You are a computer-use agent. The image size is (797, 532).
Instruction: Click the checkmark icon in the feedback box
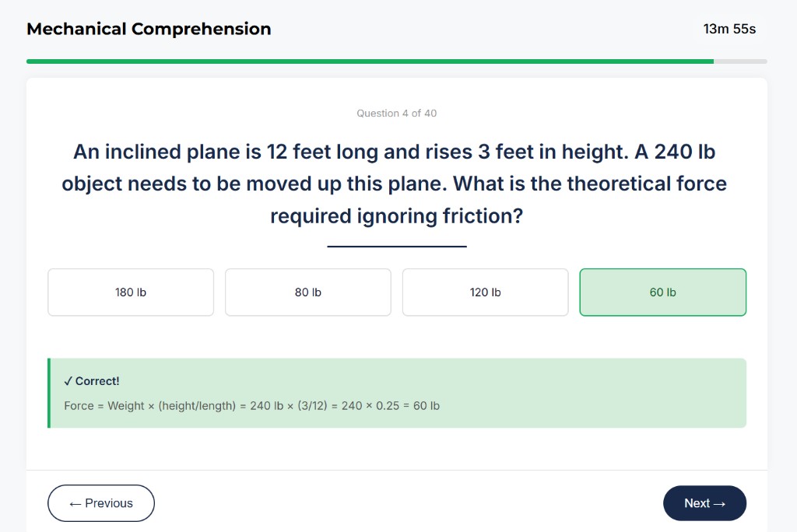click(x=68, y=381)
